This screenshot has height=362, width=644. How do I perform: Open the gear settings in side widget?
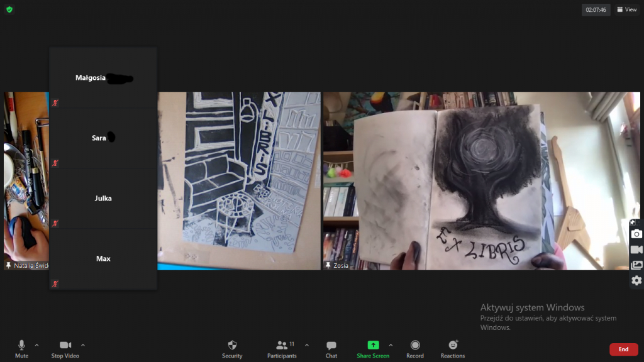pos(636,280)
